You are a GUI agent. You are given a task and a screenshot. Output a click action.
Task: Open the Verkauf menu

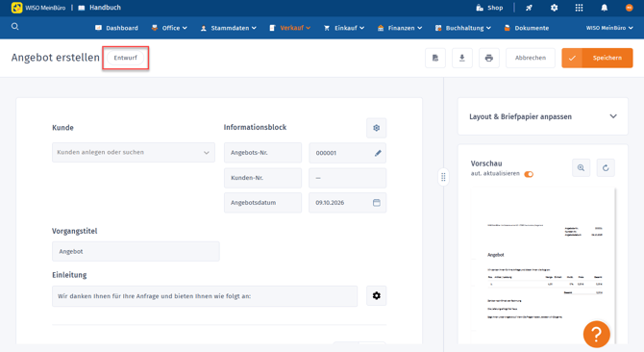click(290, 28)
